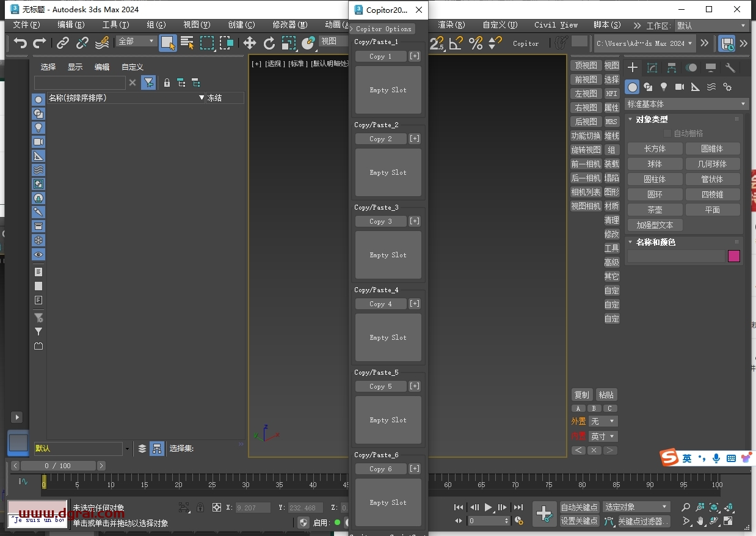This screenshot has height=536, width=756.
Task: Toggle Window/Crossing selection icon
Action: 227,43
